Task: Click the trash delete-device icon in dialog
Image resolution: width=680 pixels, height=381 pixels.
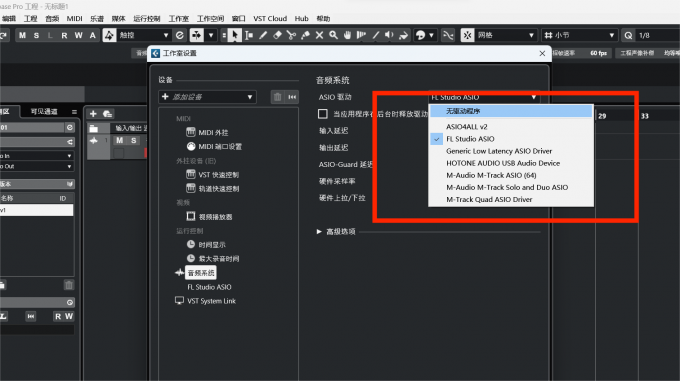Action: coord(278,97)
